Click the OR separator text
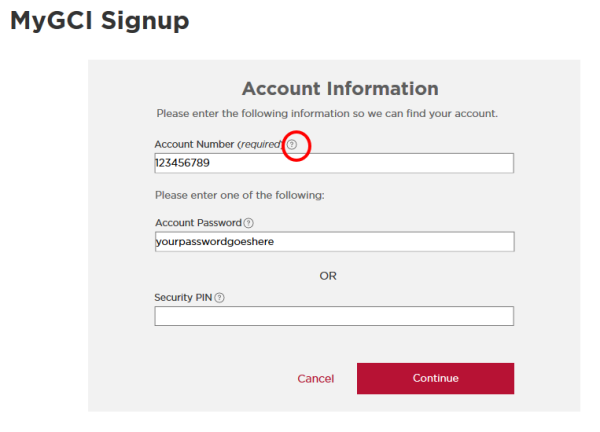The image size is (600, 432). tap(328, 276)
